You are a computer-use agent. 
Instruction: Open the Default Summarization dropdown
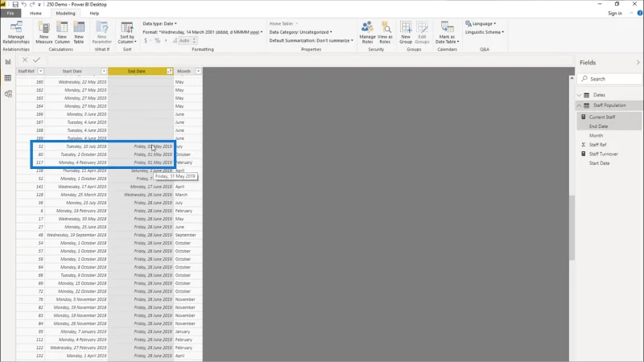point(312,40)
